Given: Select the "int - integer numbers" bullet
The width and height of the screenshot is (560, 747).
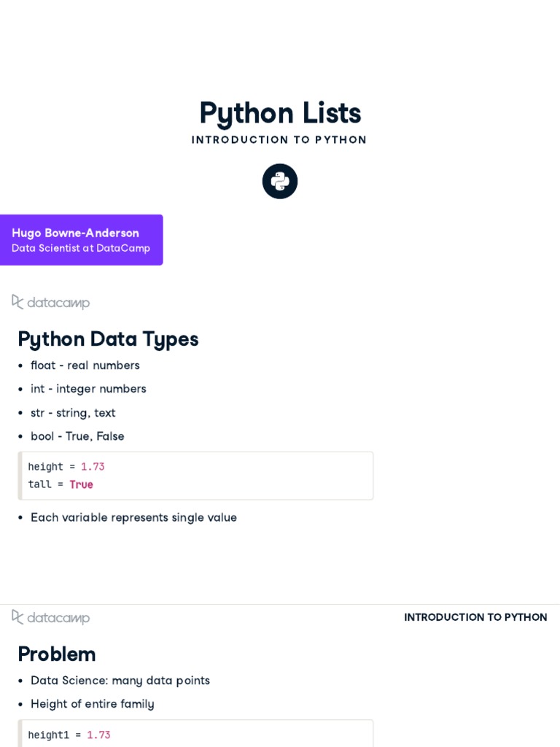Looking at the screenshot, I should tap(88, 389).
